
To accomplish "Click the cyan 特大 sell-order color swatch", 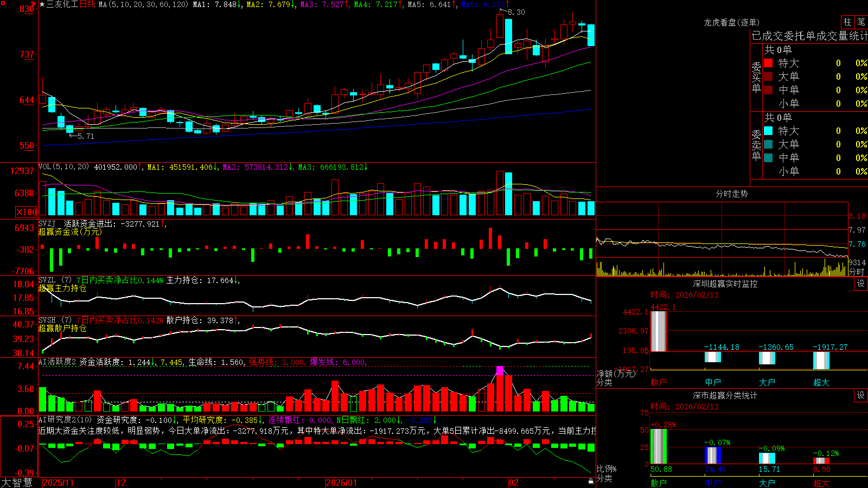I will click(x=768, y=131).
